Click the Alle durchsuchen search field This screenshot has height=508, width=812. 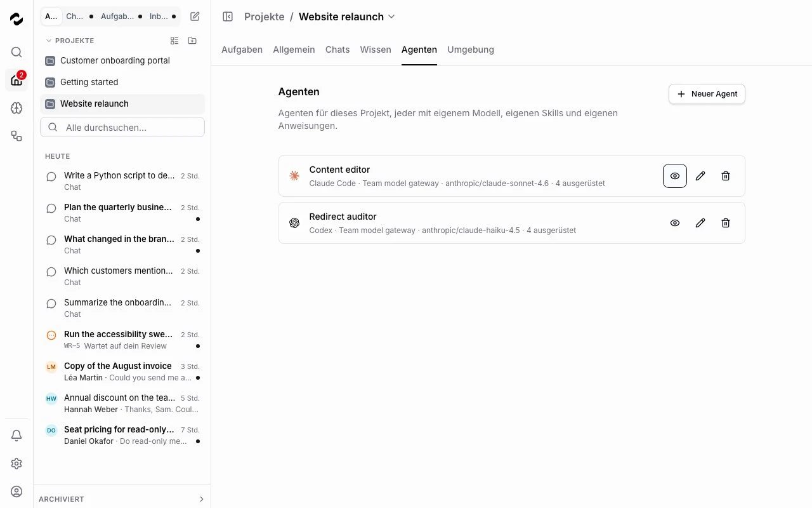pyautogui.click(x=122, y=127)
